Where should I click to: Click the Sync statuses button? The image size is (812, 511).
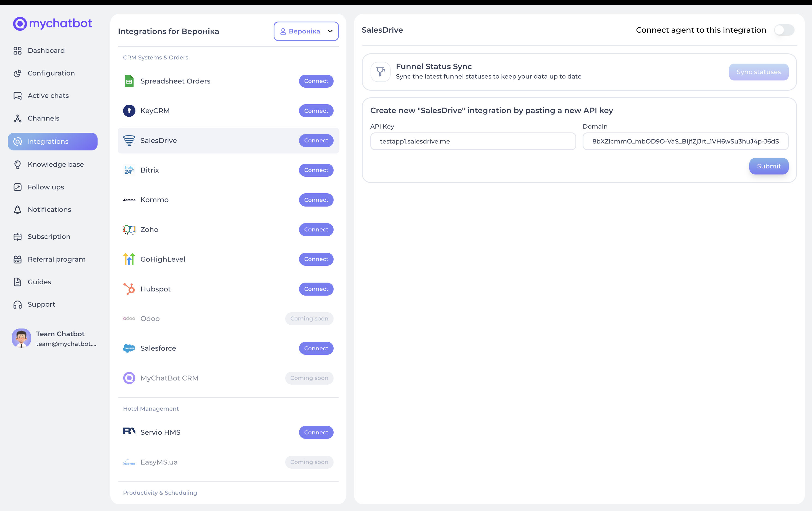pyautogui.click(x=758, y=72)
